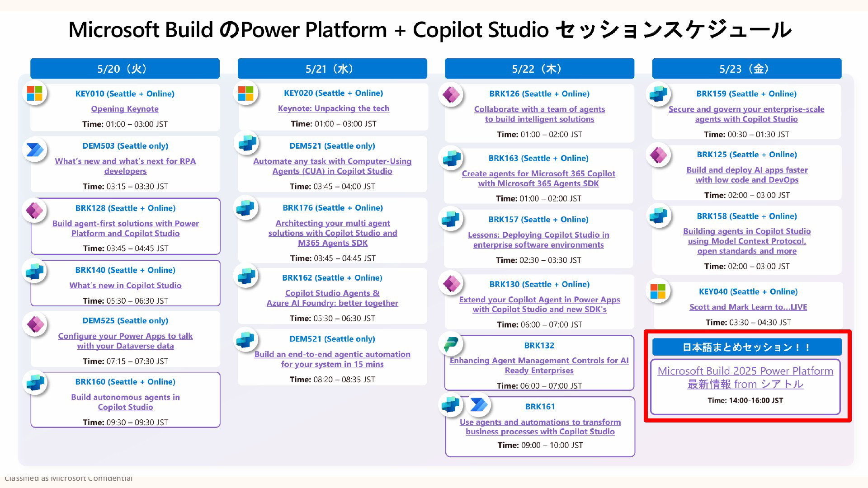Open Configure your Power Apps to talk link

125,341
